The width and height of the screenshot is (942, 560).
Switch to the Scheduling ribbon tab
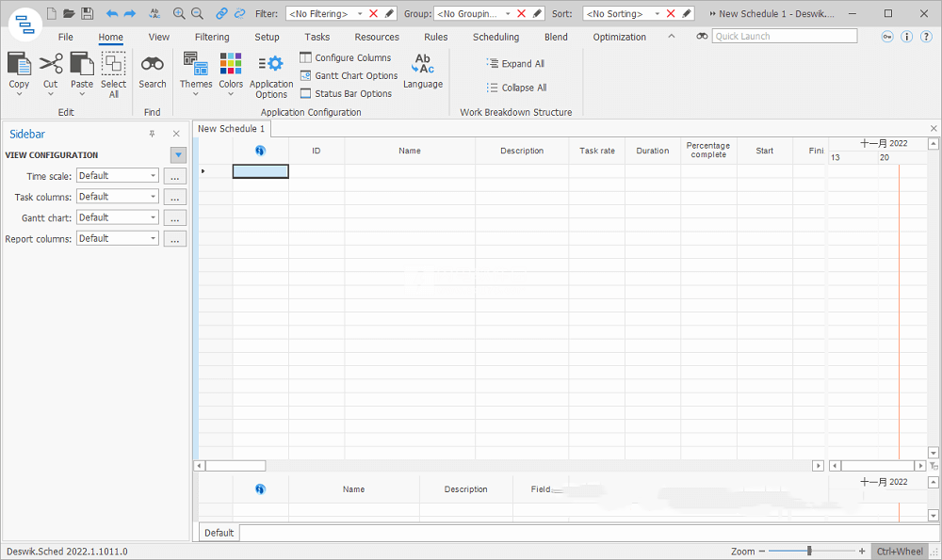click(x=495, y=37)
